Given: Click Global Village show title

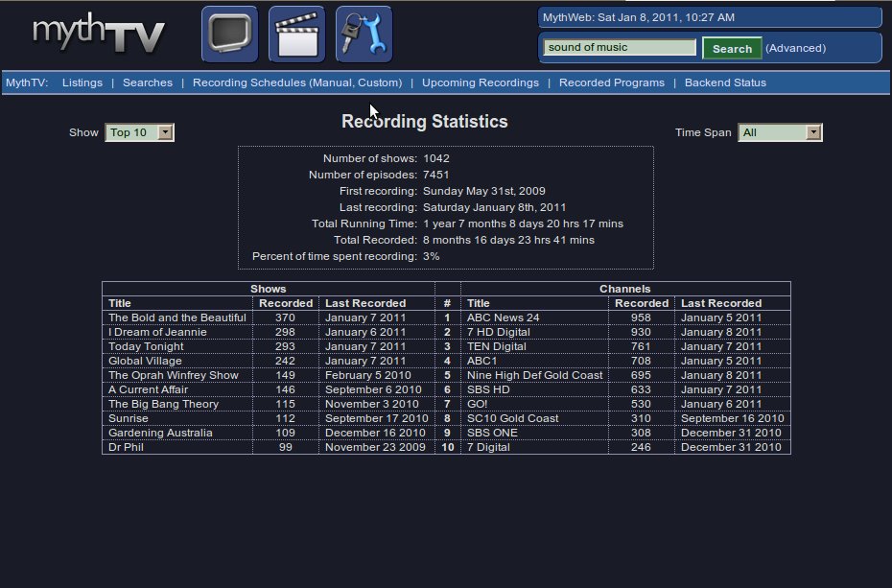Looking at the screenshot, I should tap(145, 361).
